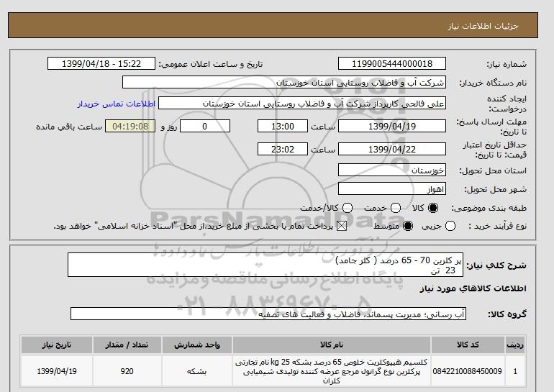Screen dimensions: 554x392
Task: Click the deadline hour field 13:00
Action: 283,126
